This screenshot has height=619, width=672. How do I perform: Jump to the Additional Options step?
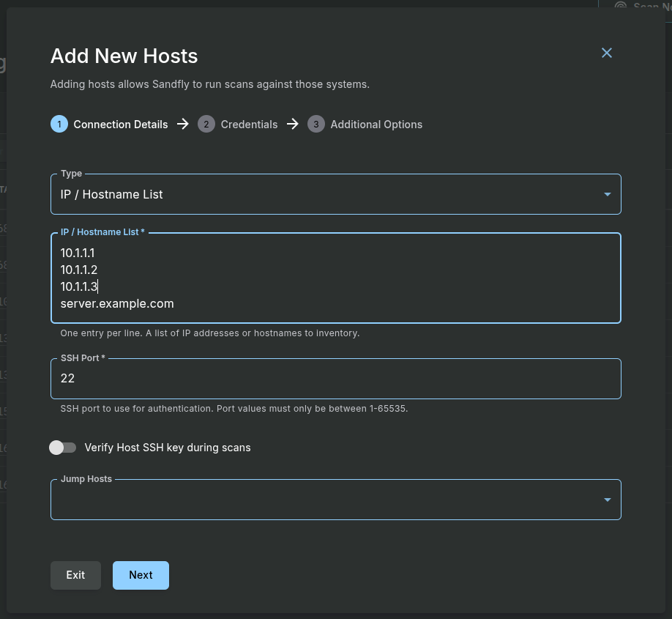[x=376, y=125]
